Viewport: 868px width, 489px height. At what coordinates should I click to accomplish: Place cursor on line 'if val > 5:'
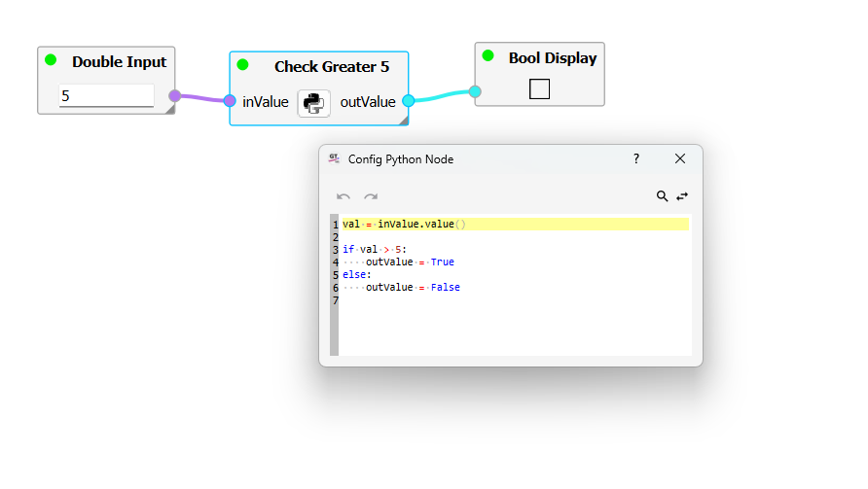(x=375, y=250)
